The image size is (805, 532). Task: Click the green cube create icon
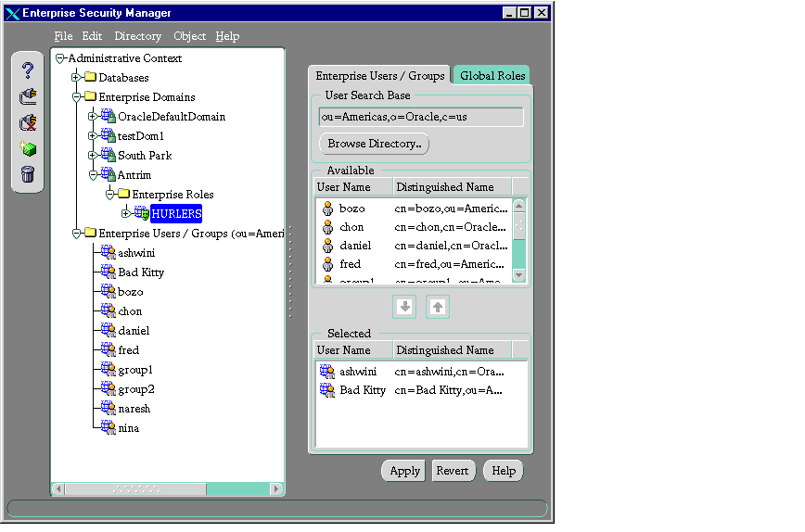click(28, 148)
